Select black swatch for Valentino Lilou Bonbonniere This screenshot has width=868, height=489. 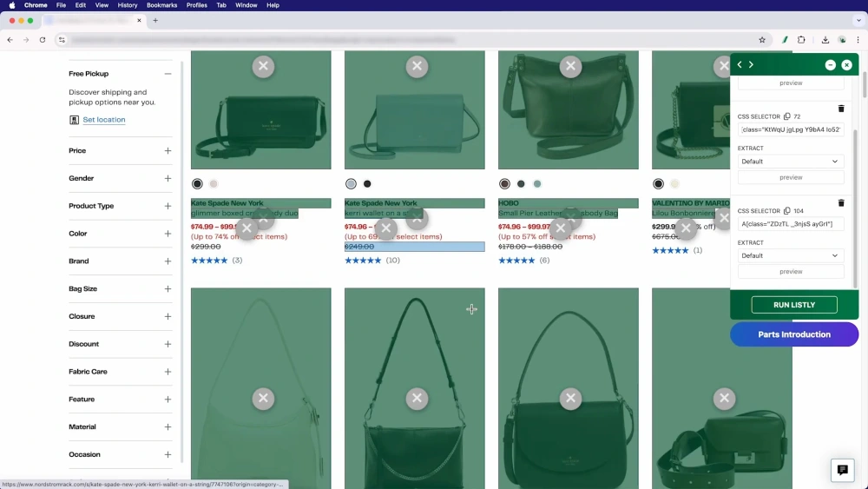[658, 184]
